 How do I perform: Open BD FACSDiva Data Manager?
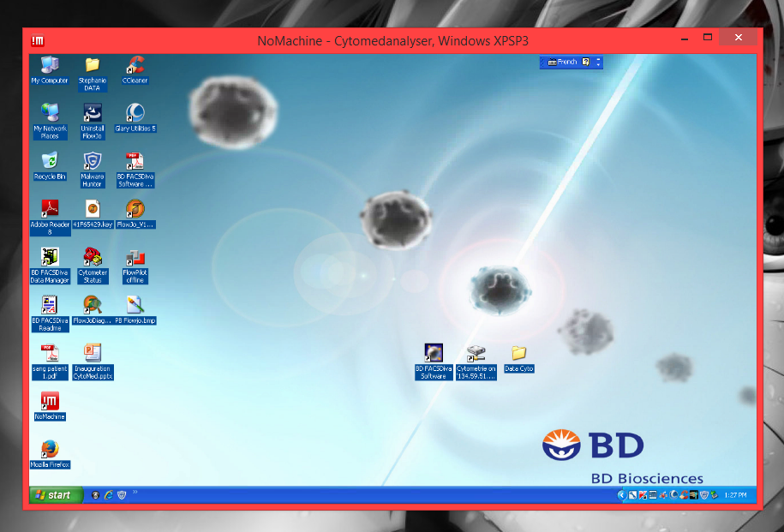[50, 266]
